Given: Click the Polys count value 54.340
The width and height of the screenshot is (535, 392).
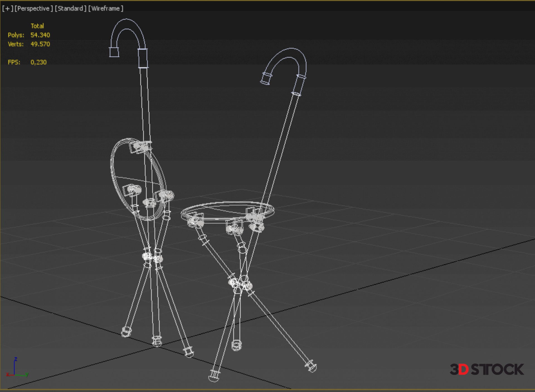Looking at the screenshot, I should click(40, 35).
